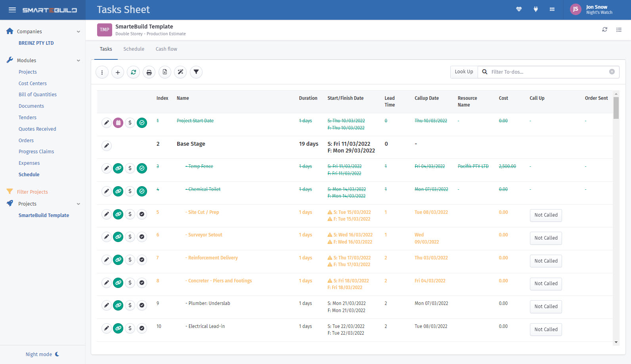This screenshot has height=364, width=631.
Task: Click the link icon for Site Cut / Prep
Action: pos(118,214)
